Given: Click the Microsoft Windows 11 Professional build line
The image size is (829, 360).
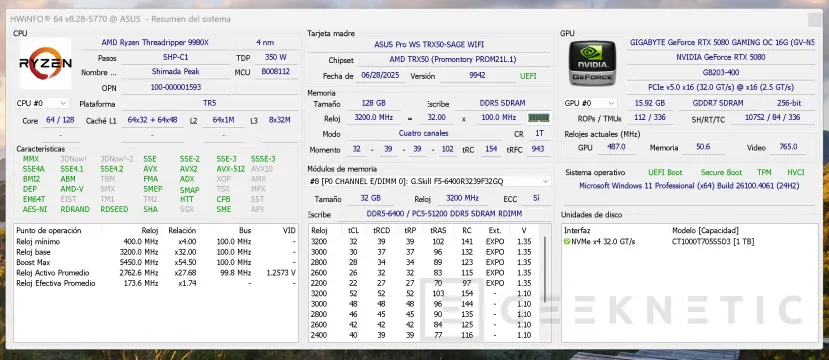Looking at the screenshot, I should tap(689, 186).
